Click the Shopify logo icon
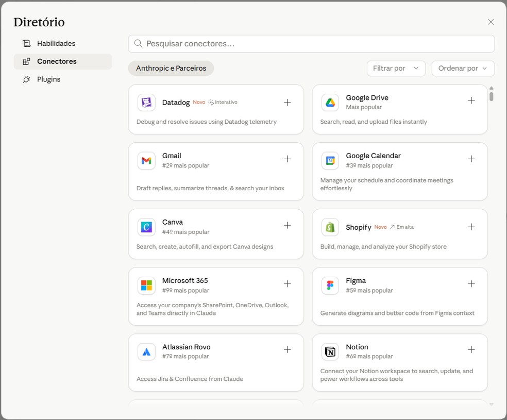Viewport: 507px width, 420px height. tap(330, 227)
